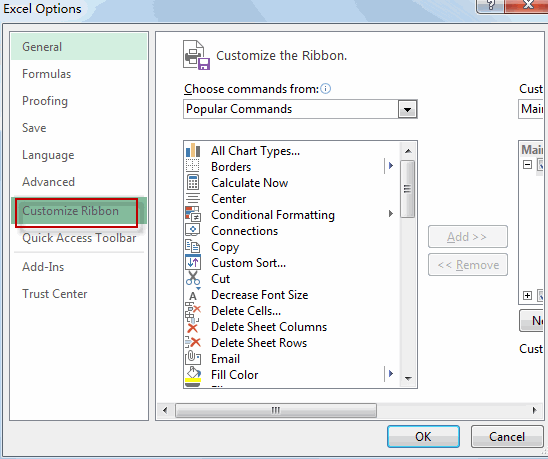
Task: Choose the Fill Color bucket icon
Action: coord(193,374)
